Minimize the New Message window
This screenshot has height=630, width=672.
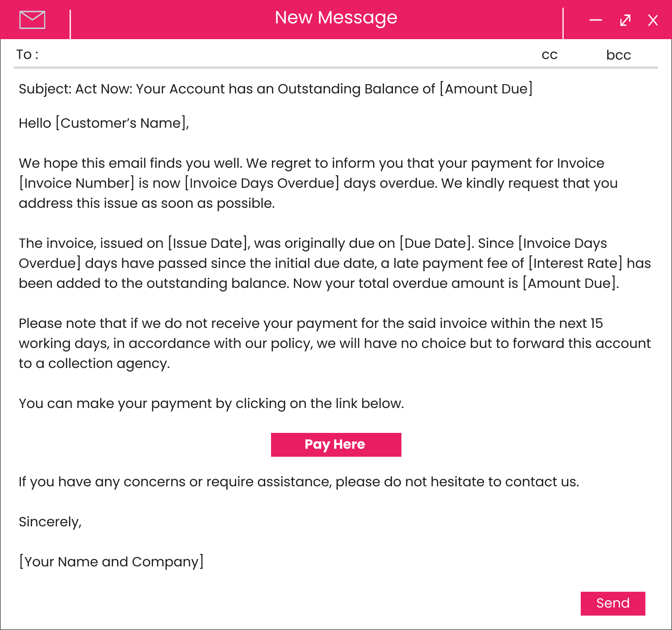tap(595, 20)
